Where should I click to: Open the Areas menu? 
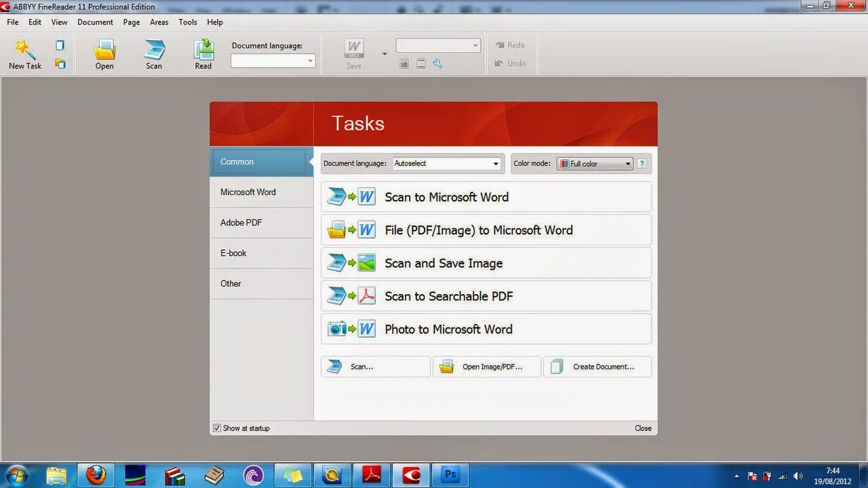(x=159, y=22)
